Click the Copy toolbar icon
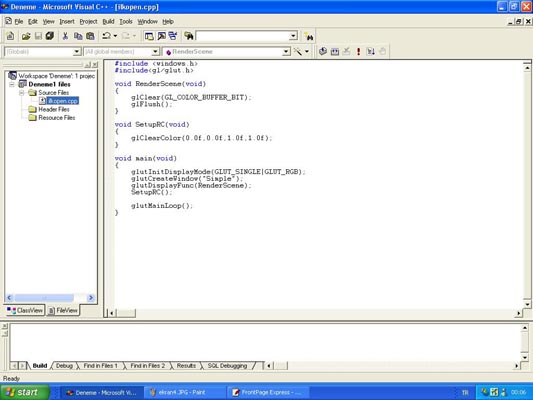 [78, 36]
